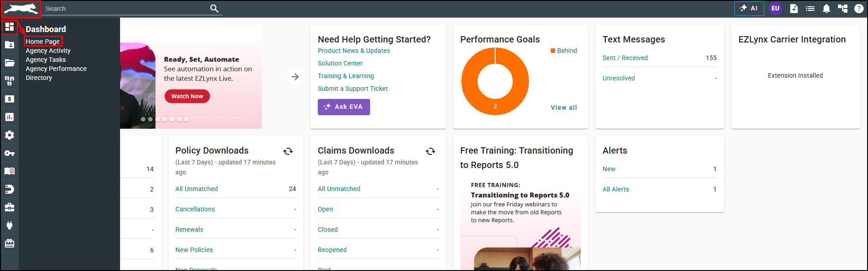Screen dimensions: 868x271
Task: Open the dollar sign sidebar icon
Action: click(9, 99)
